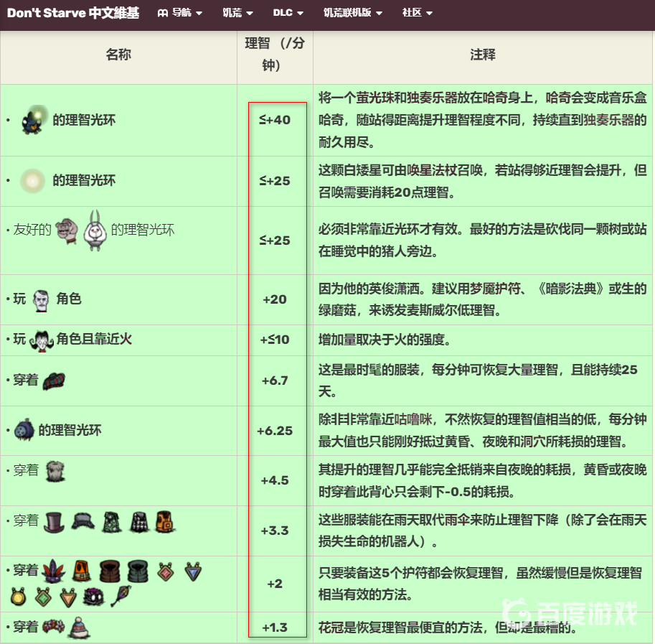
Task: Click the black furry creature icon with eyes
Action: pos(94,597)
